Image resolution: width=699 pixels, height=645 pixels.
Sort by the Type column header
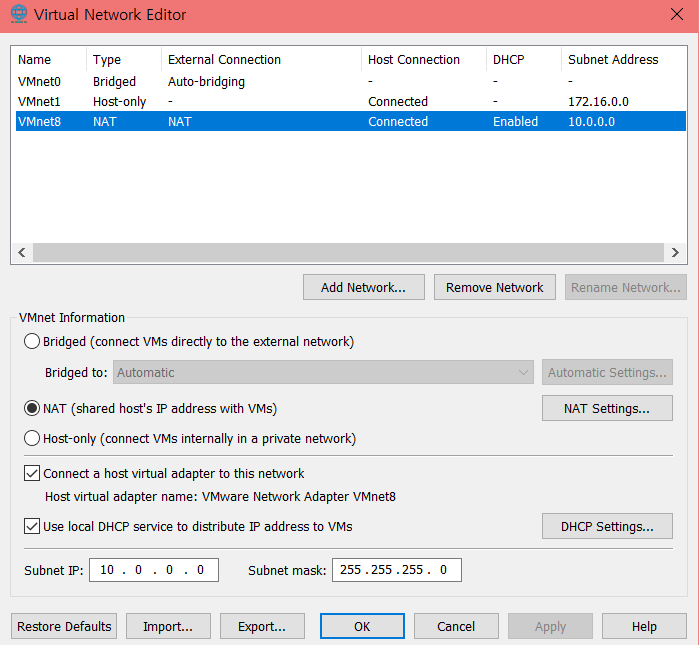click(123, 59)
